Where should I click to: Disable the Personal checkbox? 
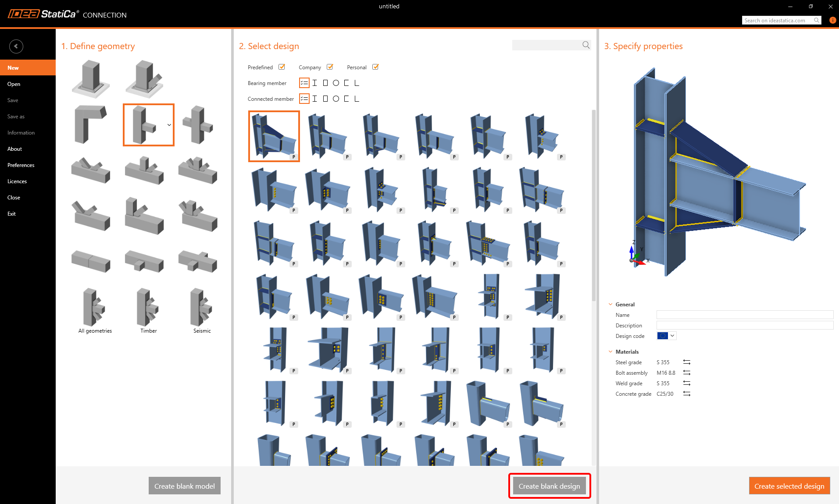375,67
